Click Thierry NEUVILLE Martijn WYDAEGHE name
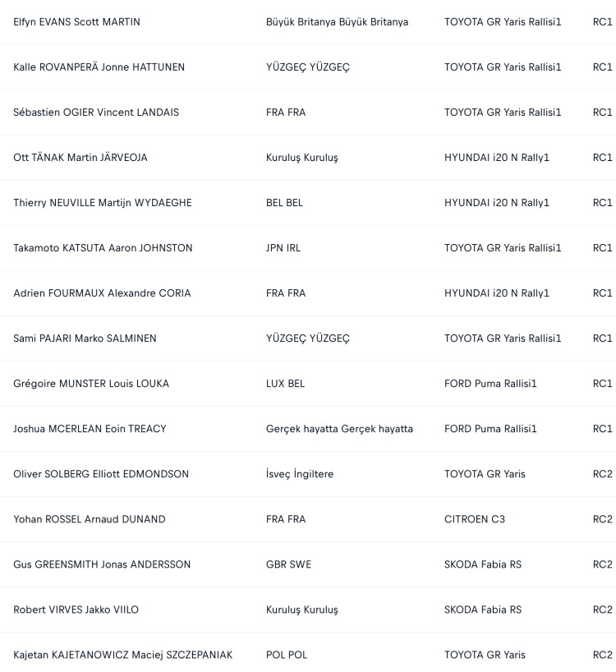 tap(103, 203)
